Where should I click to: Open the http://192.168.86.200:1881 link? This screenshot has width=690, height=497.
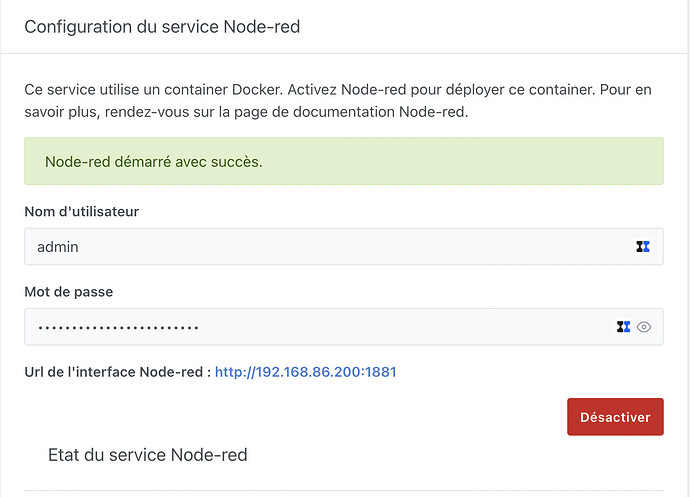(x=306, y=372)
